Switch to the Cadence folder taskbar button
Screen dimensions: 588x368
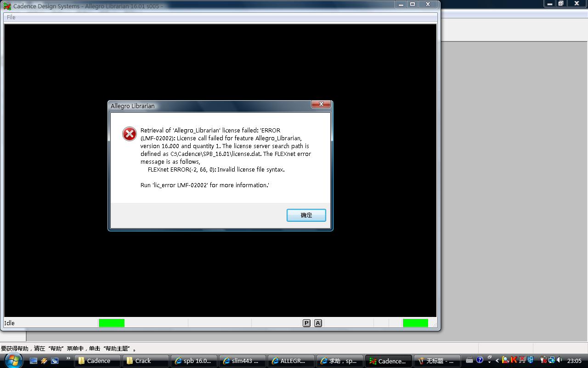coord(97,361)
